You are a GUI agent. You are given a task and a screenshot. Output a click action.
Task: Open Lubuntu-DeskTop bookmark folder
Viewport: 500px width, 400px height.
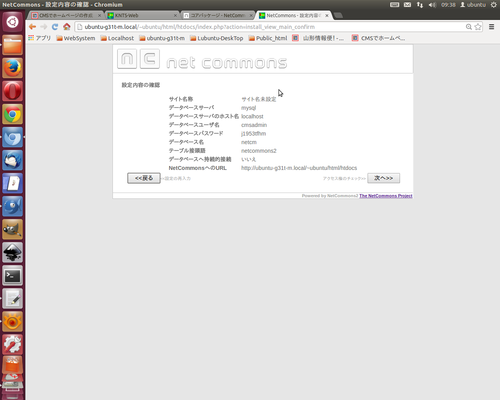[x=217, y=38]
